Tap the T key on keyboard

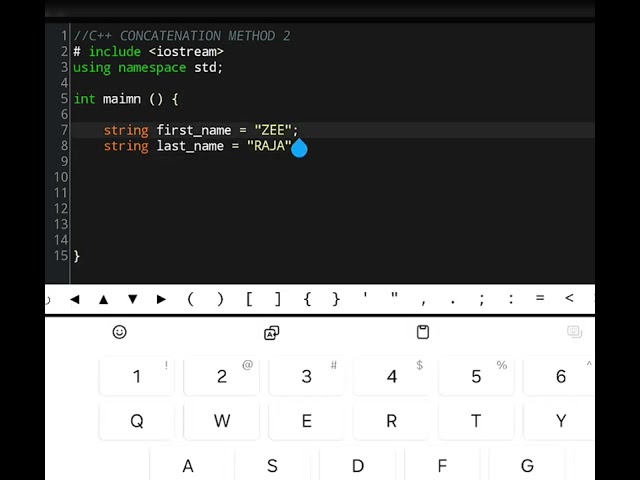coord(476,421)
